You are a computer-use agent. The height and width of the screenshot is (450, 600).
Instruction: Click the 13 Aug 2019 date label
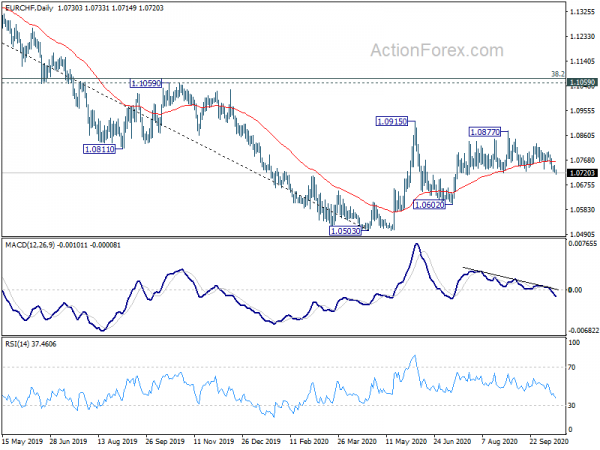[117, 441]
